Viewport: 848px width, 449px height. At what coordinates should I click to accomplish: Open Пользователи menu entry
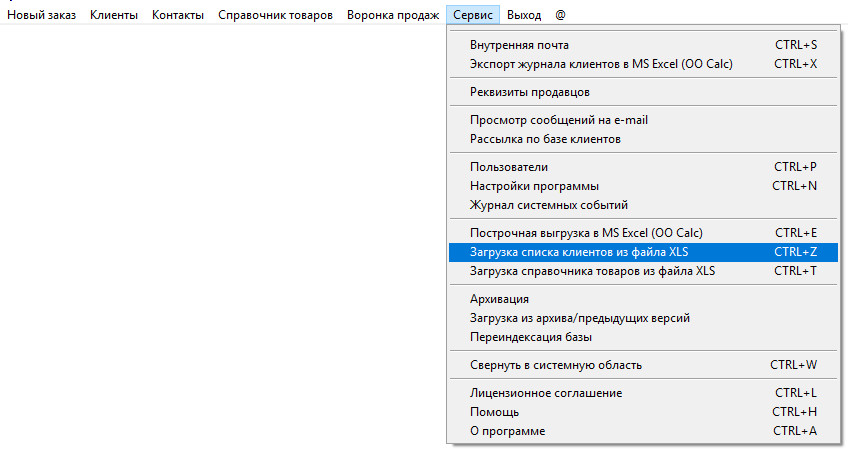tap(509, 167)
